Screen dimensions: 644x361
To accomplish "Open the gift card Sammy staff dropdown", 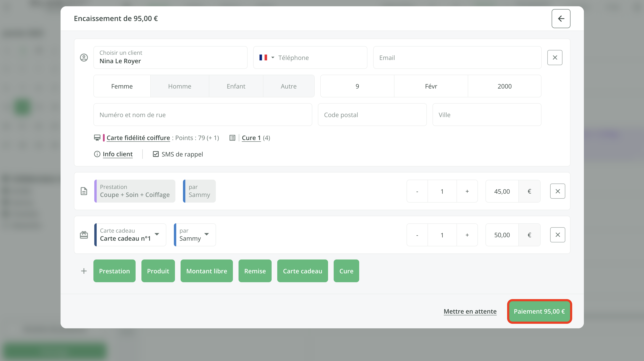I will click(x=194, y=235).
